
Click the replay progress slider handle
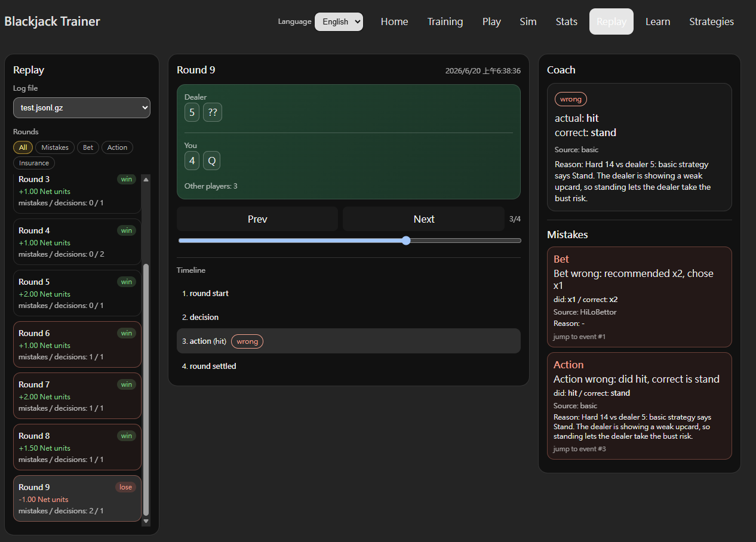click(x=406, y=241)
